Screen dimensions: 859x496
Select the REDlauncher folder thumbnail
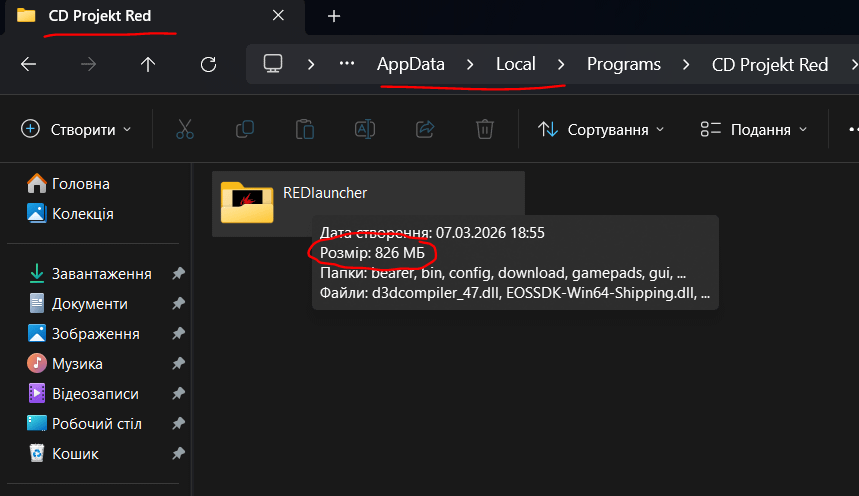coord(247,202)
